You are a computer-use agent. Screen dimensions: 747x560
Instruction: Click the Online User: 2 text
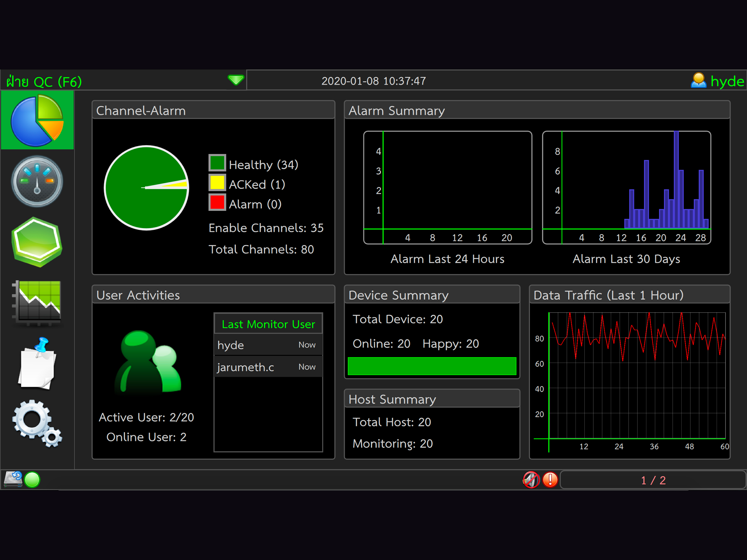coord(146,437)
